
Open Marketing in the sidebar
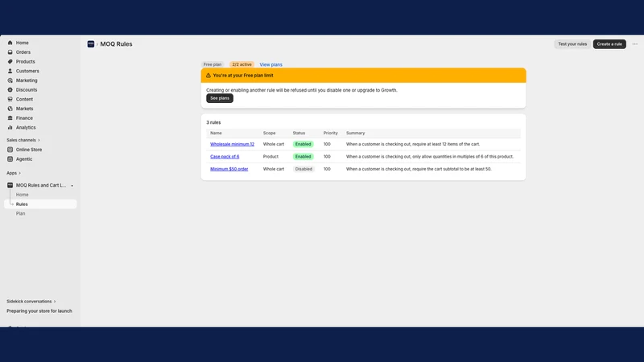coord(27,80)
